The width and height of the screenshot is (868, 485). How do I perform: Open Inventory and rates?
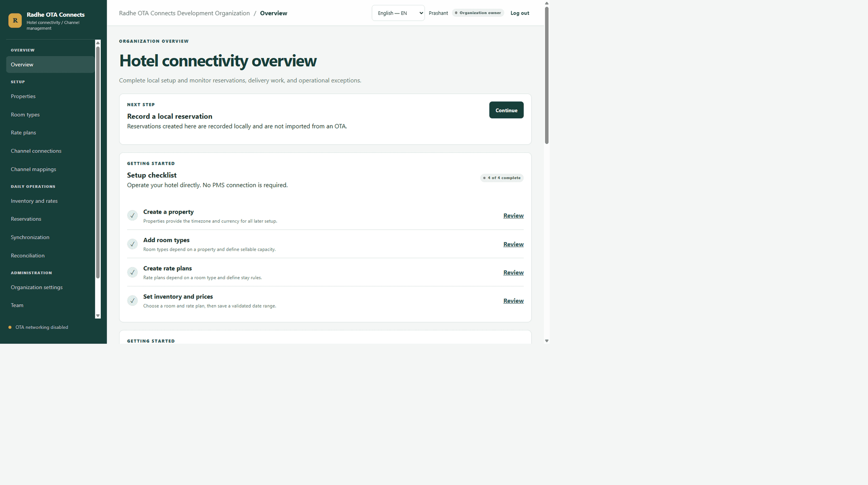[50, 201]
